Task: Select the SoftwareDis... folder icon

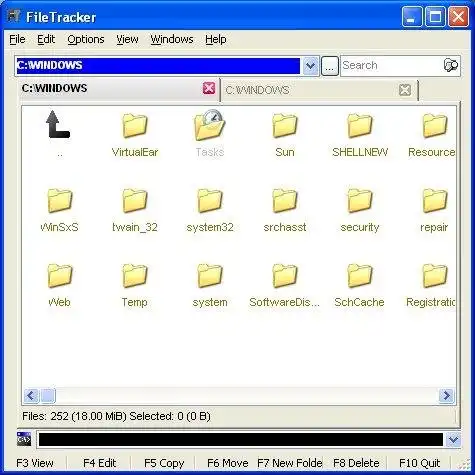Action: (285, 276)
